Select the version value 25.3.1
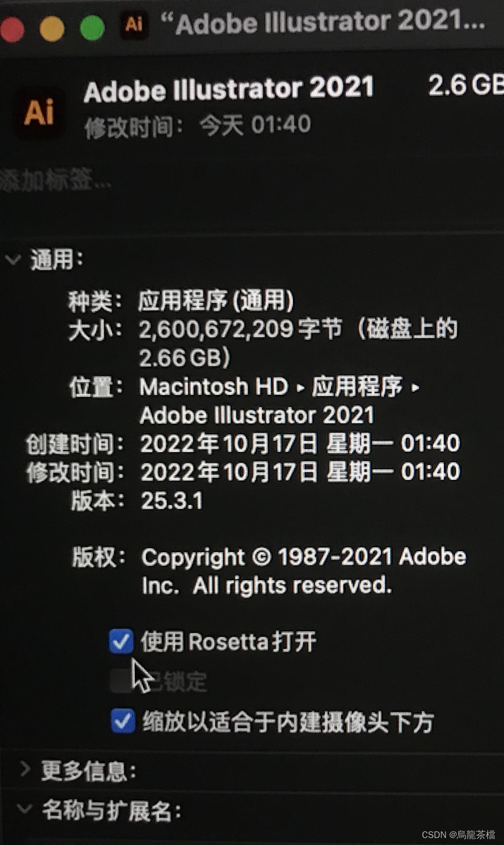The height and width of the screenshot is (845, 504). coord(172,501)
